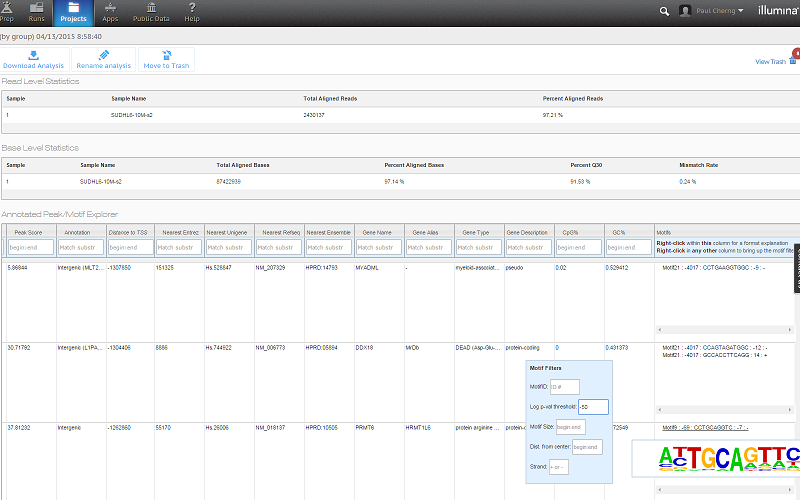Click the search magnifier icon
Image resolution: width=800 pixels, height=500 pixels.
pos(665,11)
